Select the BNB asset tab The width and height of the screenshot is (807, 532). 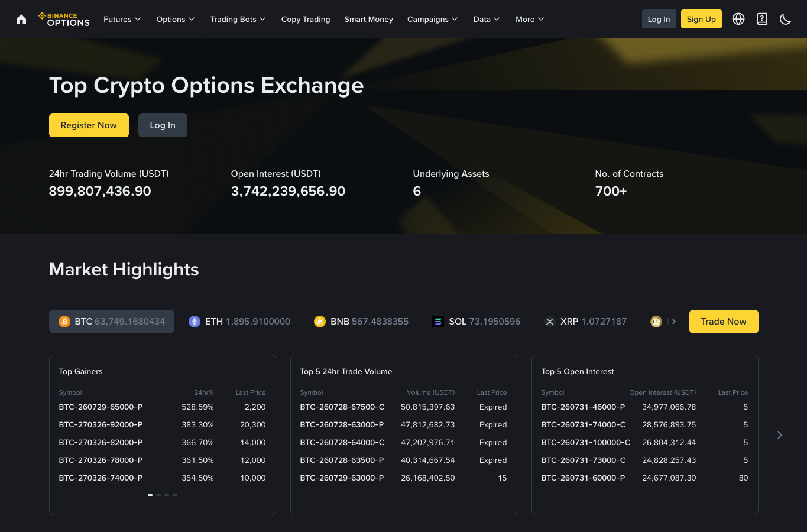click(361, 322)
